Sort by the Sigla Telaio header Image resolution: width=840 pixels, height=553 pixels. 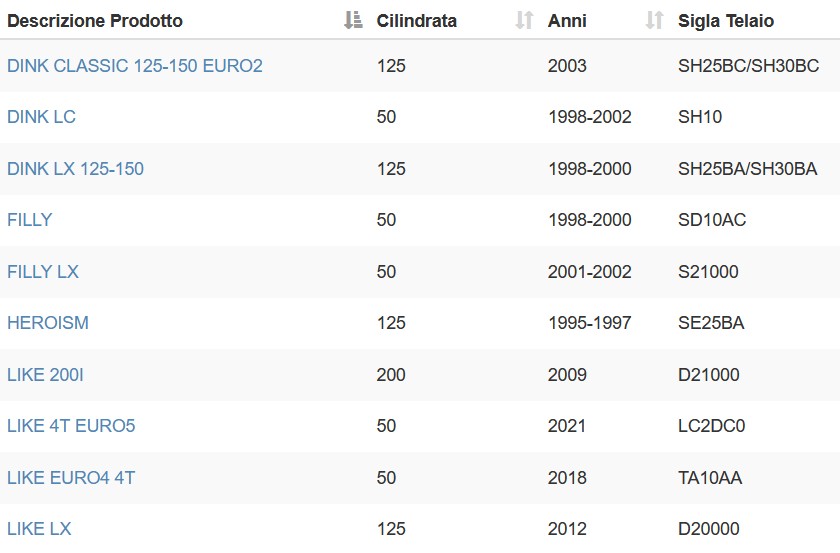point(726,20)
